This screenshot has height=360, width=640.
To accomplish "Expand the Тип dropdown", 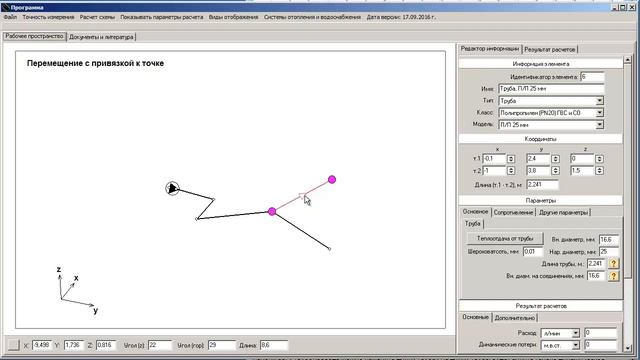I will coord(599,101).
